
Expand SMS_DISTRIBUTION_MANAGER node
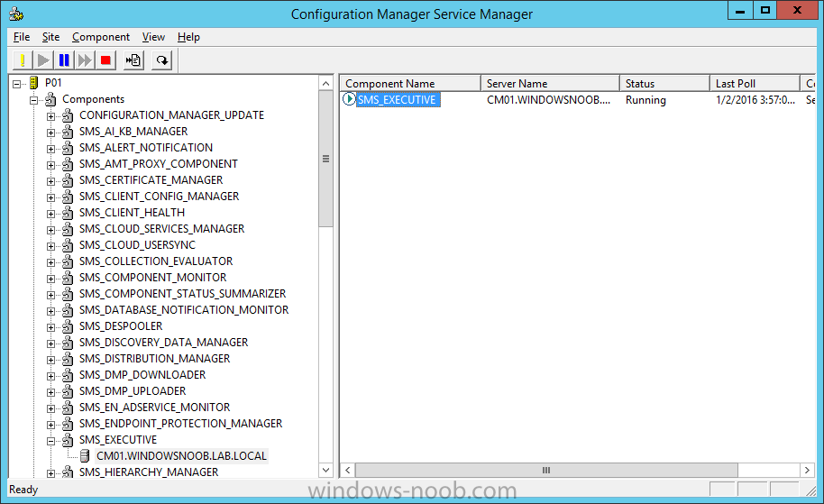50,360
